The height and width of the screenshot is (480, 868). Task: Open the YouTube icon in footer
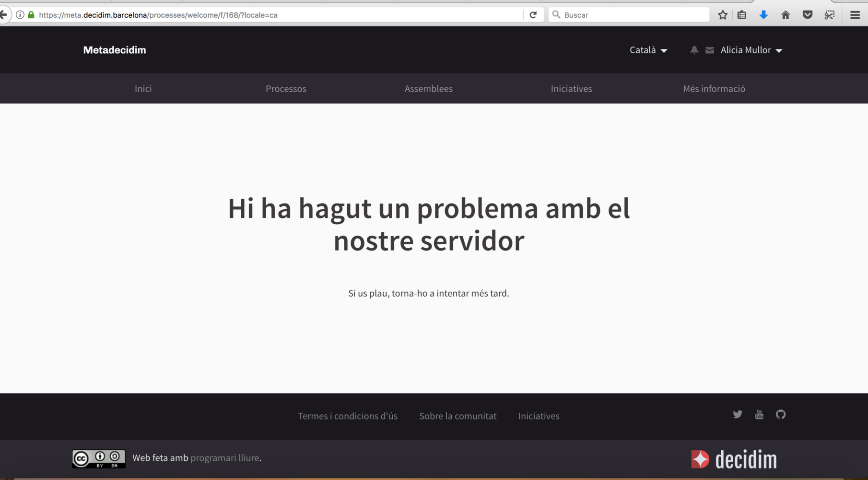click(x=759, y=414)
